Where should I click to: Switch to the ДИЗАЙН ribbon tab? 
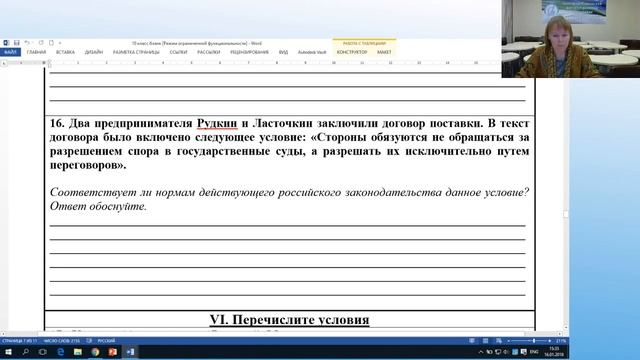(x=94, y=52)
